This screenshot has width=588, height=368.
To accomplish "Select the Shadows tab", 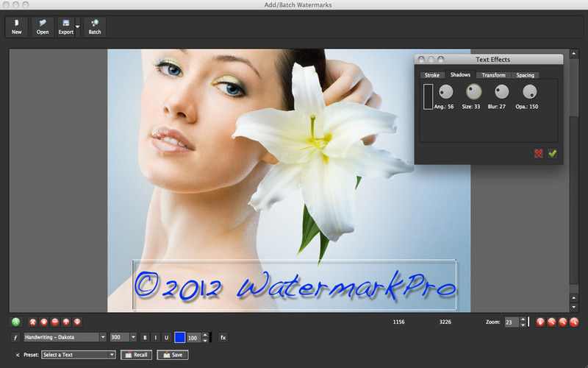I will click(460, 75).
